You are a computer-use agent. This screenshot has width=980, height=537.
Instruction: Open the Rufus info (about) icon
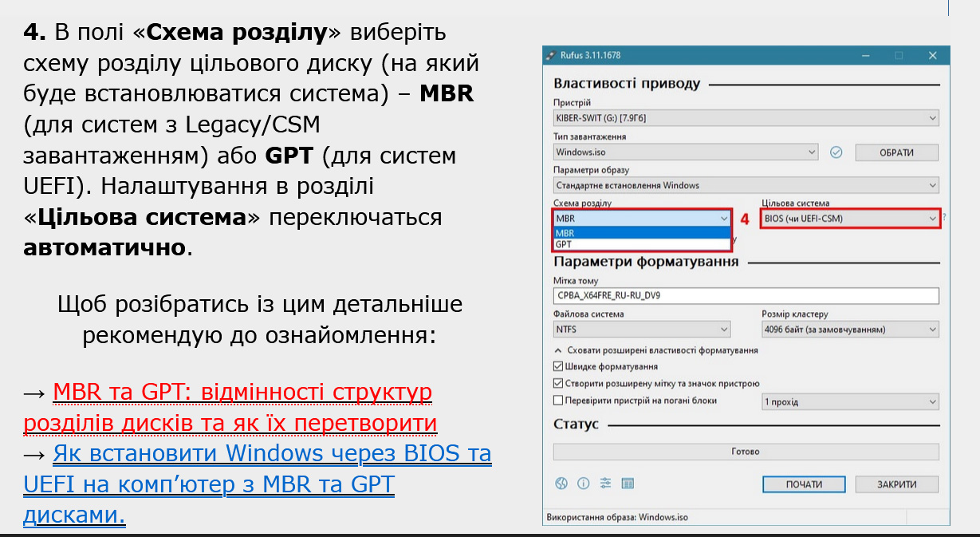583,484
